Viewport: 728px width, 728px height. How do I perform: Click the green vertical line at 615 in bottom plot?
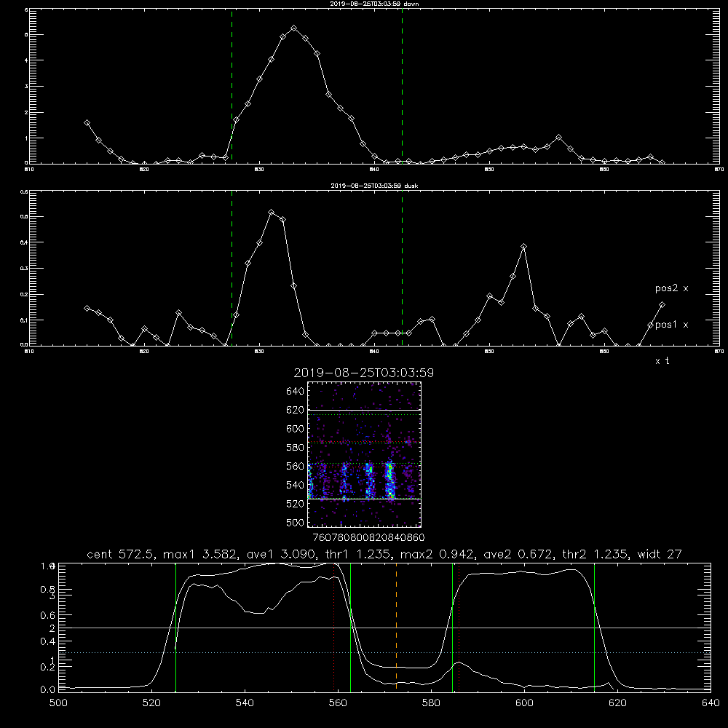pyautogui.click(x=594, y=627)
